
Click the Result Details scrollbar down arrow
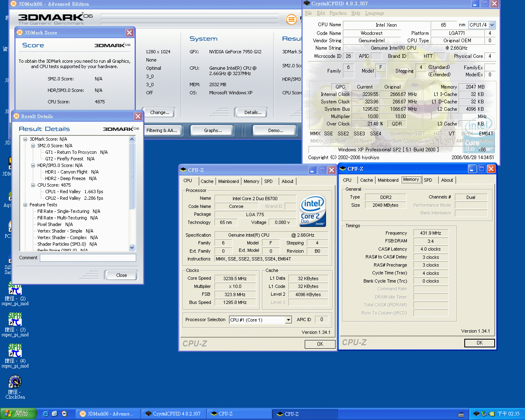[132, 247]
